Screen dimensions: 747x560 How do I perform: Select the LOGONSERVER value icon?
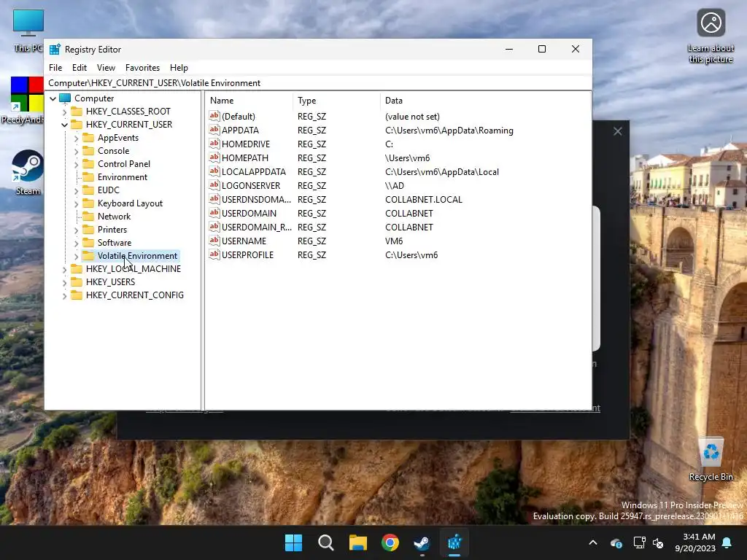(x=214, y=184)
